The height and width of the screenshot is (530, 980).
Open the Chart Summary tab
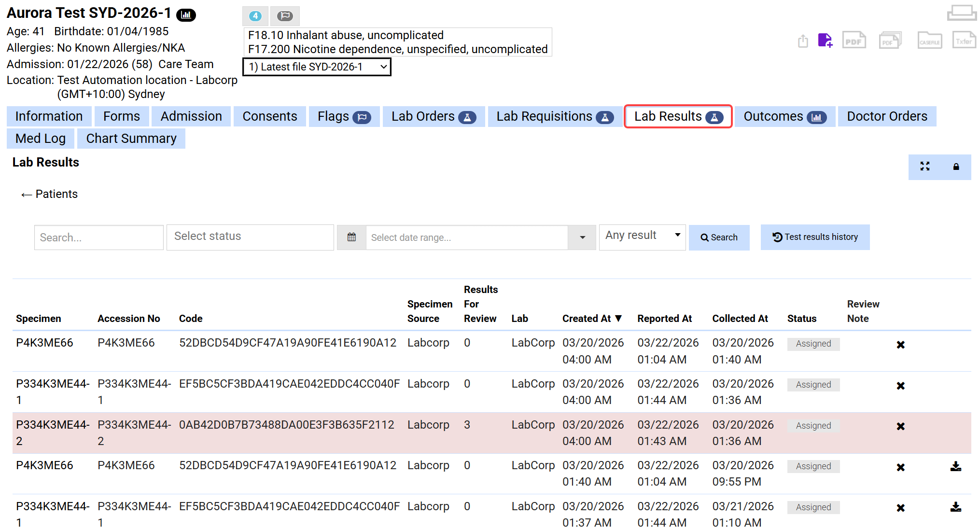131,139
